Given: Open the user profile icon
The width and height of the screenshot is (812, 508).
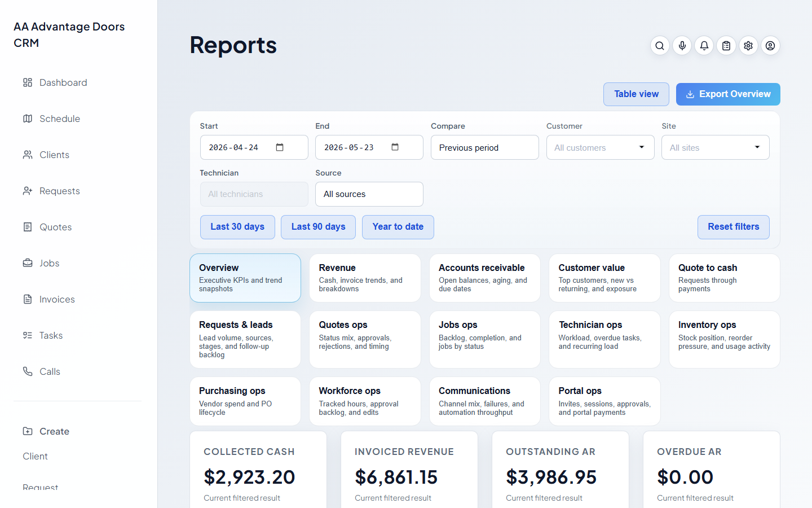Looking at the screenshot, I should coord(770,46).
